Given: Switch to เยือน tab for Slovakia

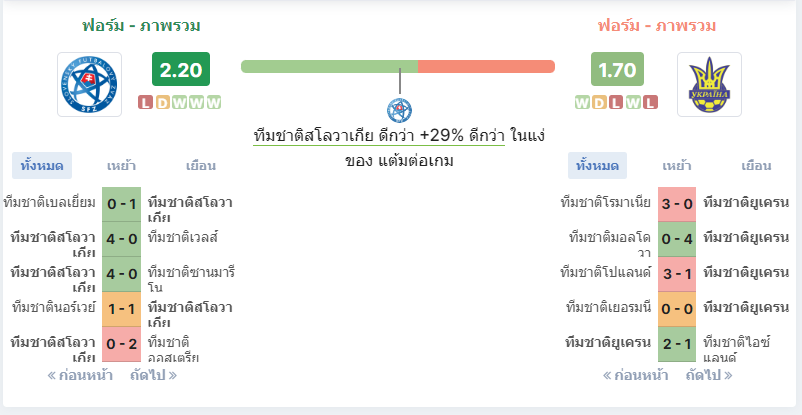Looking at the screenshot, I should [200, 166].
